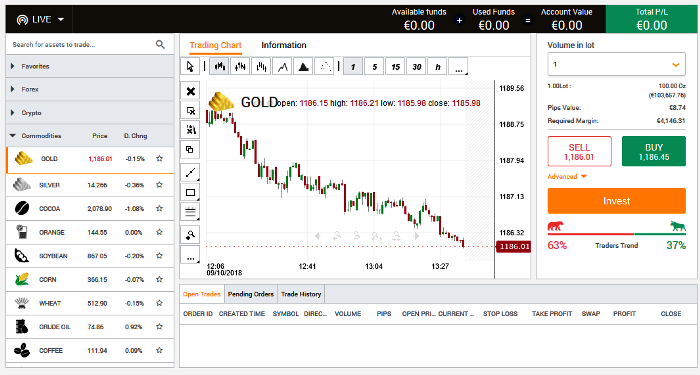Click the trend line drawing tool
Image resolution: width=700 pixels, height=375 pixels.
click(x=190, y=172)
